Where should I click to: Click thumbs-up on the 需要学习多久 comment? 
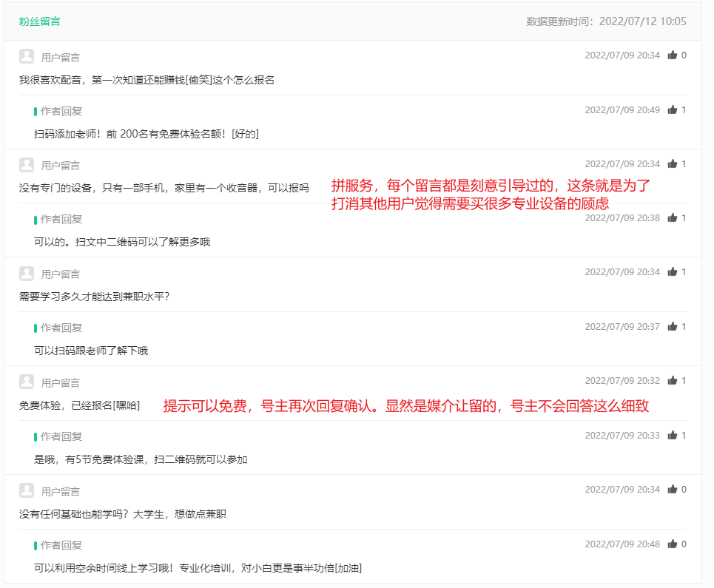(x=672, y=271)
